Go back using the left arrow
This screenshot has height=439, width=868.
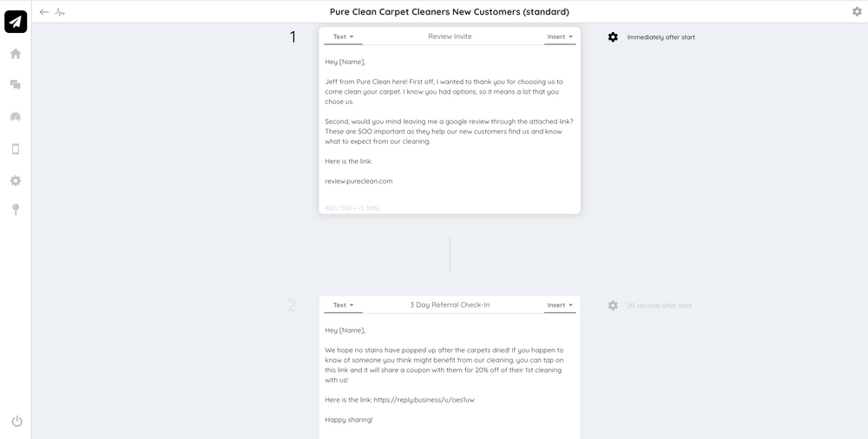pos(44,12)
